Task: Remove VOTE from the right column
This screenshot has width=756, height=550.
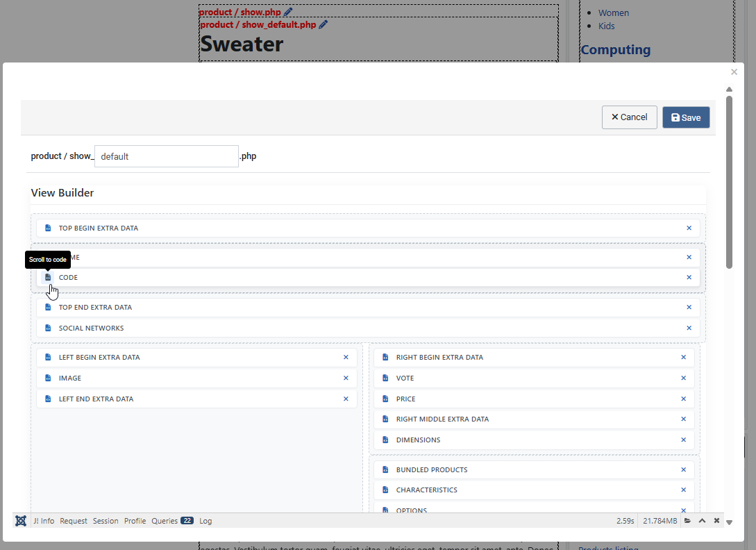Action: click(684, 378)
